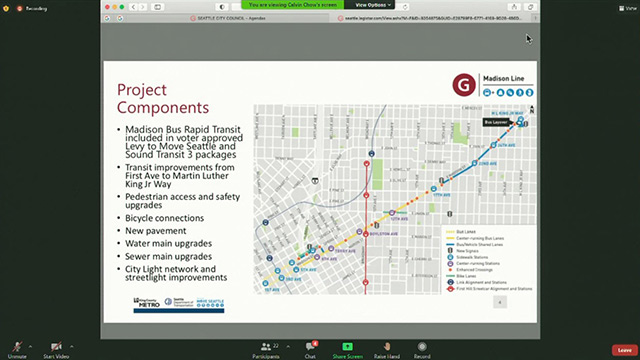Click the Project Components heading

(x=163, y=98)
